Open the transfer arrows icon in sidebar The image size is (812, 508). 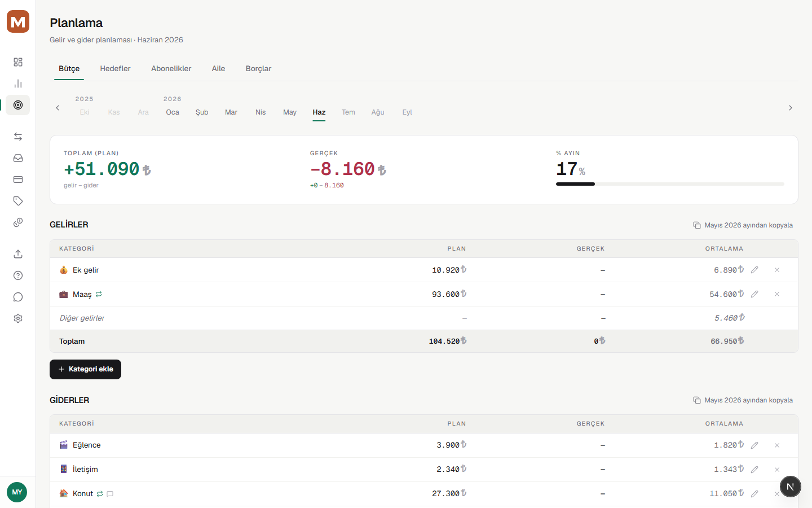coord(18,137)
